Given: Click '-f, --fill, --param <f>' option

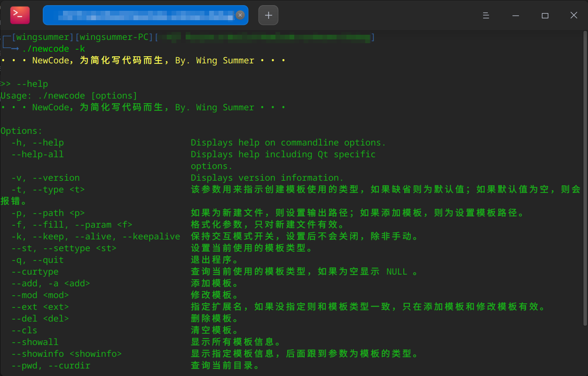Looking at the screenshot, I should [x=72, y=225].
